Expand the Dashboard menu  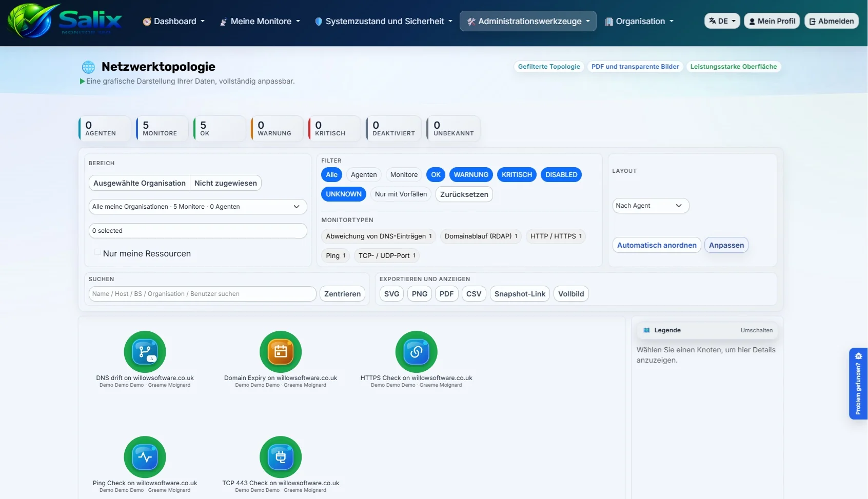point(174,21)
